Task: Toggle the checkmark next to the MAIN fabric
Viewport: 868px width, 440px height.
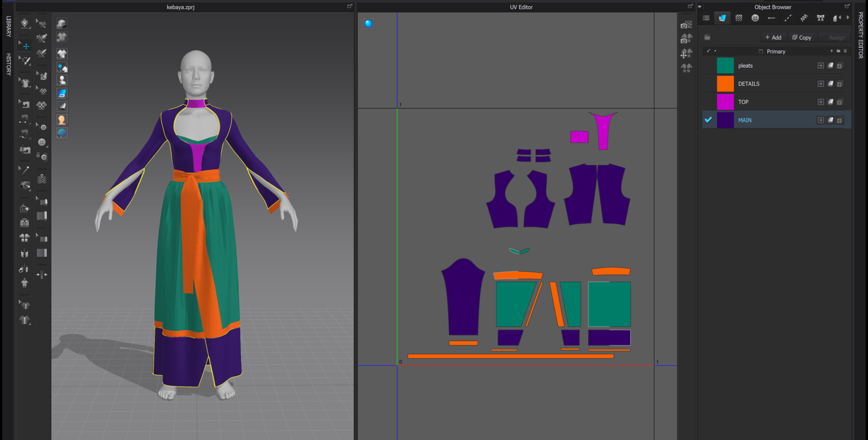Action: tap(708, 120)
